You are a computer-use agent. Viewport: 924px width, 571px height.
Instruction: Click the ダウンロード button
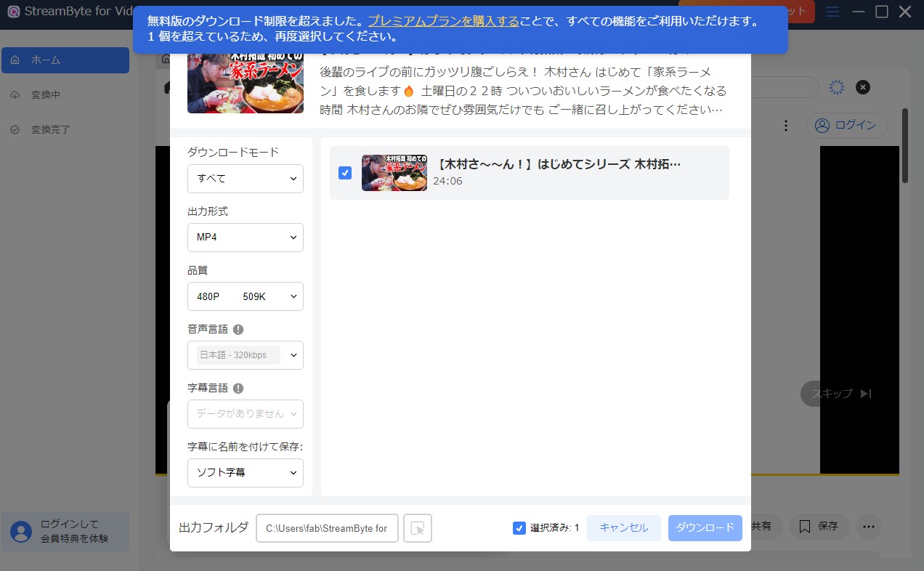click(x=705, y=528)
